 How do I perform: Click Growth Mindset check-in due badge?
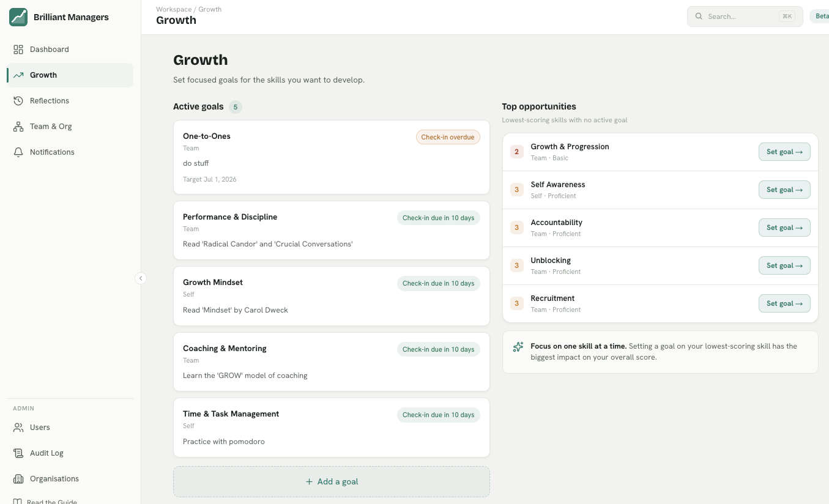tap(439, 283)
